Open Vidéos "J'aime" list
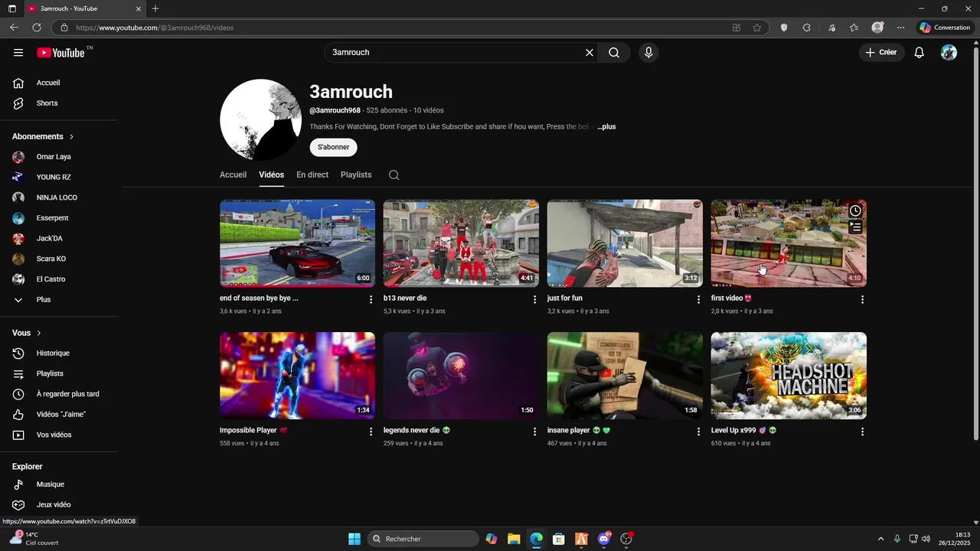Screen dimensions: 980x551 59,415
